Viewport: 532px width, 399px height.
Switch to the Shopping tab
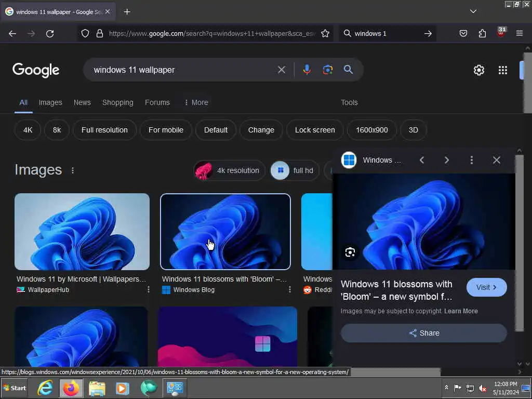tap(118, 102)
